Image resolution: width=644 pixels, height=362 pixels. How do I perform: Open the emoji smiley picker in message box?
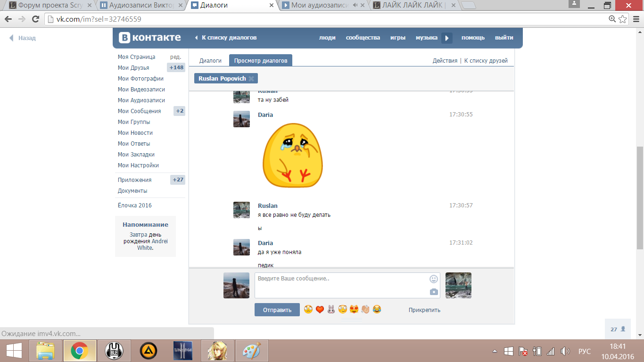click(x=434, y=279)
